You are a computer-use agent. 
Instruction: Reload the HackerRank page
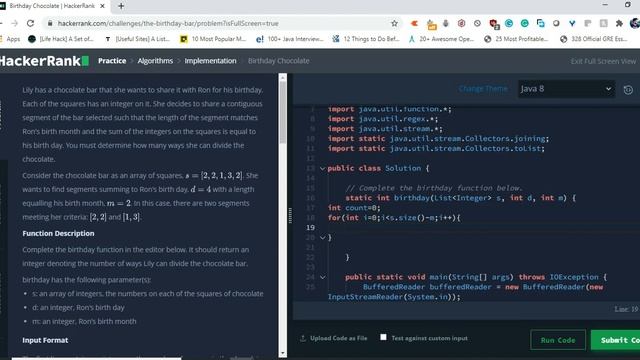pyautogui.click(x=30, y=23)
